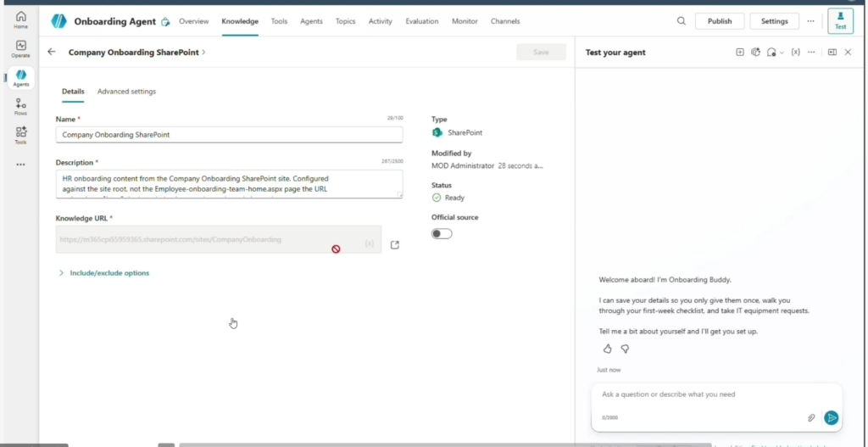Screen dimensions: 868x447
Task: Open the Overview tab
Action: (x=194, y=21)
